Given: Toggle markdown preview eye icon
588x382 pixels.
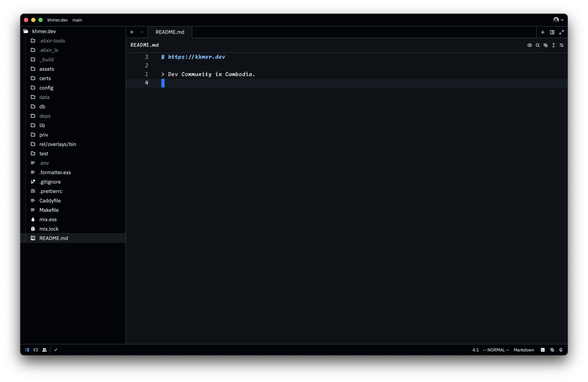Looking at the screenshot, I should click(530, 45).
